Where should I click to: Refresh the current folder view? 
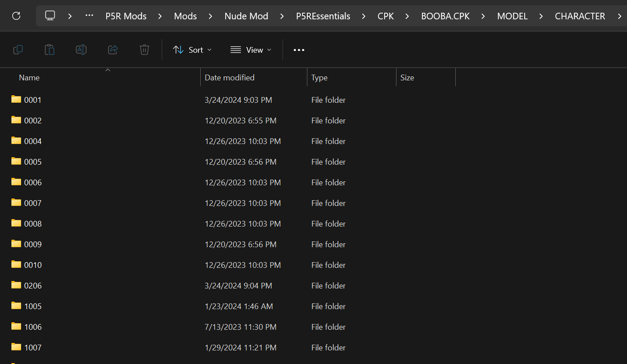coord(16,16)
